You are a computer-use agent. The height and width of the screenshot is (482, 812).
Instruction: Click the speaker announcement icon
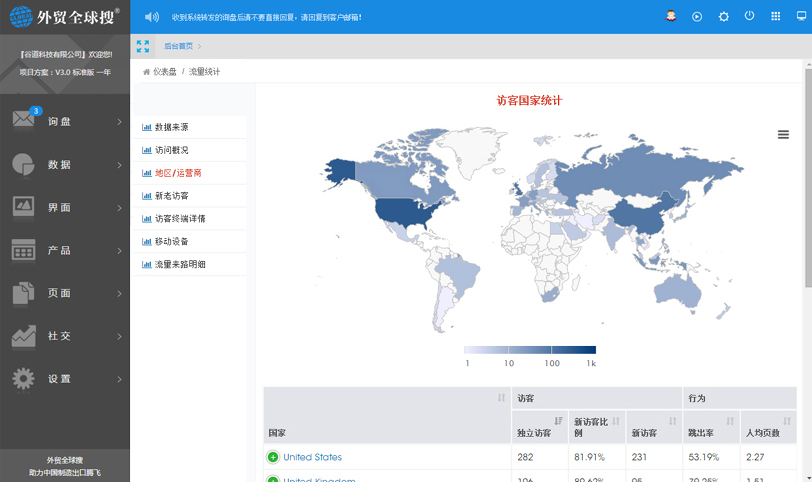click(152, 17)
